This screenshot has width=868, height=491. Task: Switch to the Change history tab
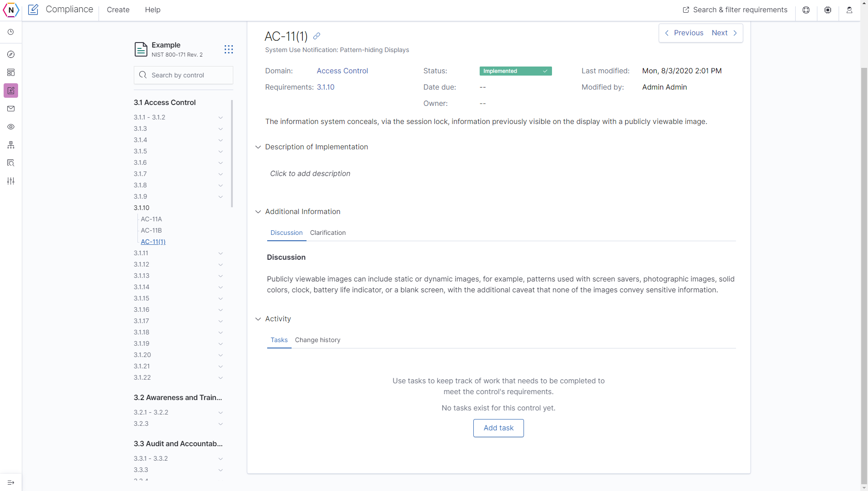click(x=318, y=340)
